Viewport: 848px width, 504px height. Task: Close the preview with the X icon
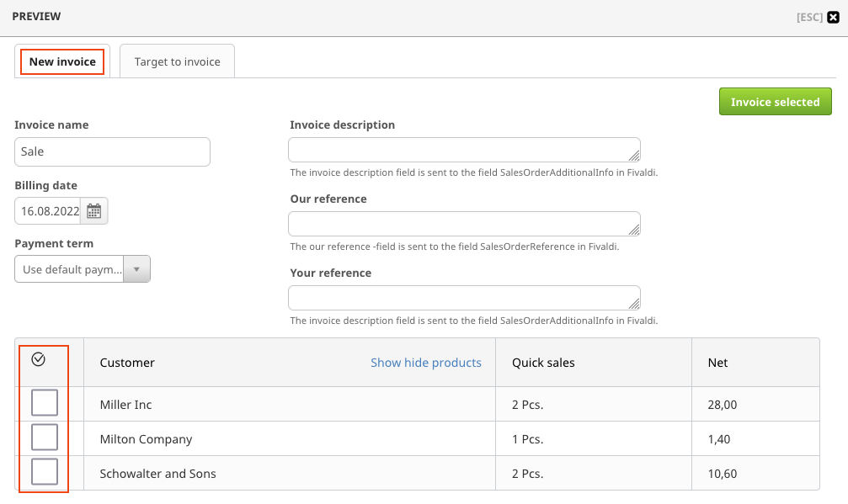click(834, 17)
